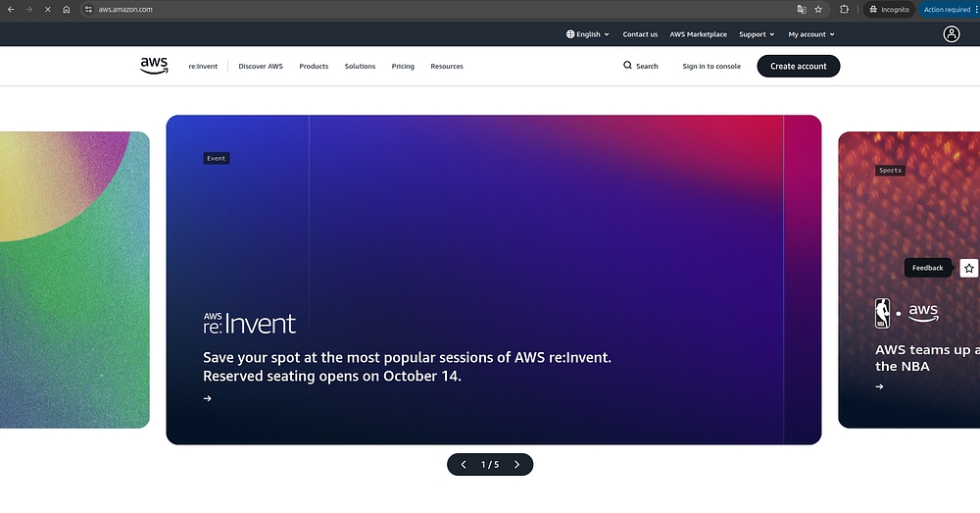
Task: Click the translate page icon
Action: pyautogui.click(x=801, y=9)
